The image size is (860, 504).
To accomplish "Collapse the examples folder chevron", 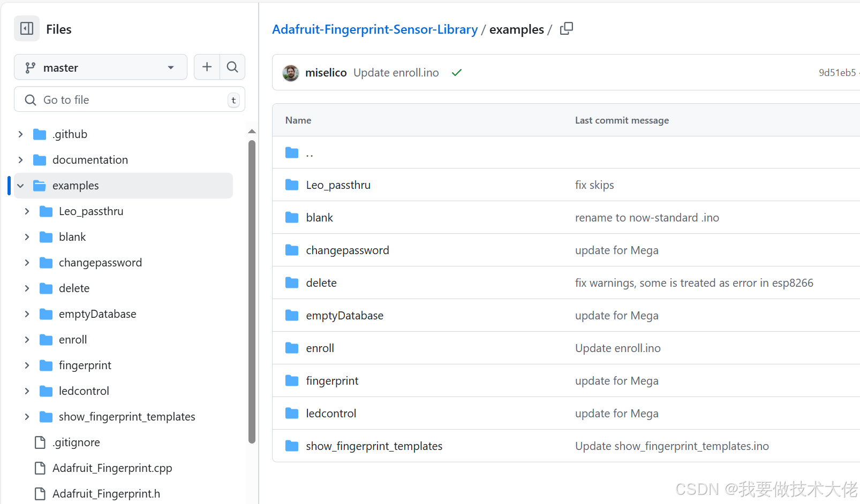I will (x=20, y=186).
